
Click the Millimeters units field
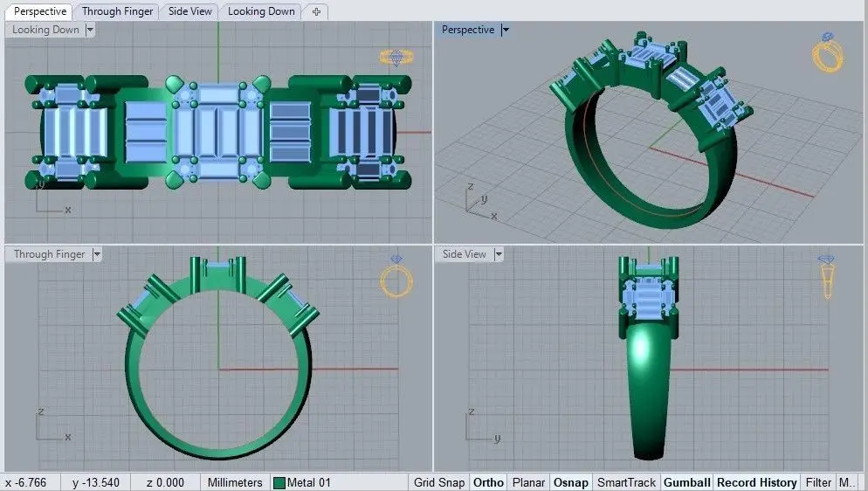pos(235,482)
